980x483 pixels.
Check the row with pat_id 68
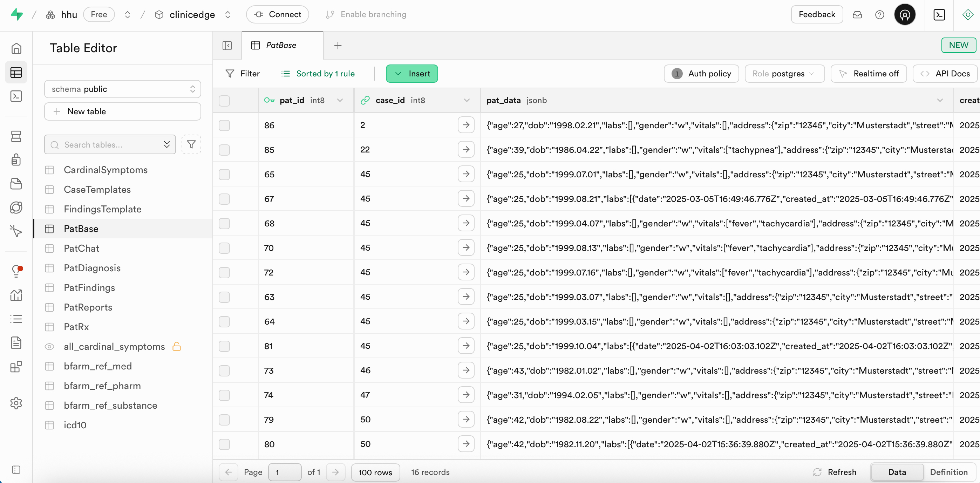click(x=224, y=223)
